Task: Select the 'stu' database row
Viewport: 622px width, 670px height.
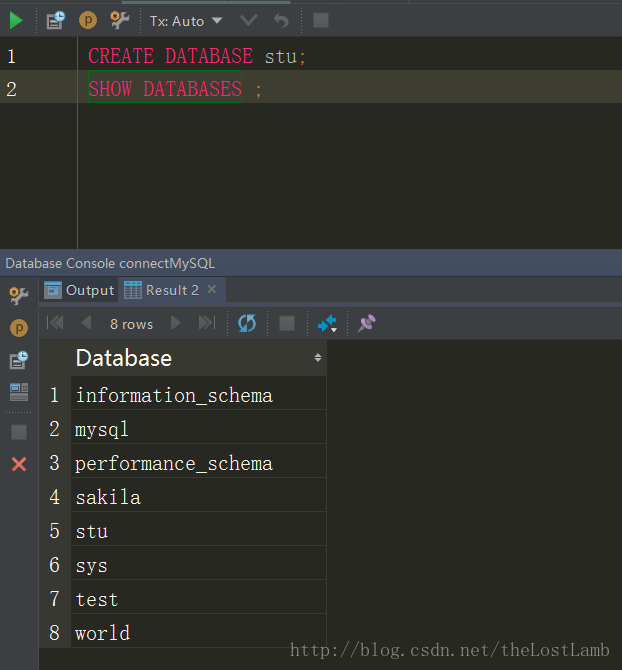Action: pyautogui.click(x=92, y=531)
